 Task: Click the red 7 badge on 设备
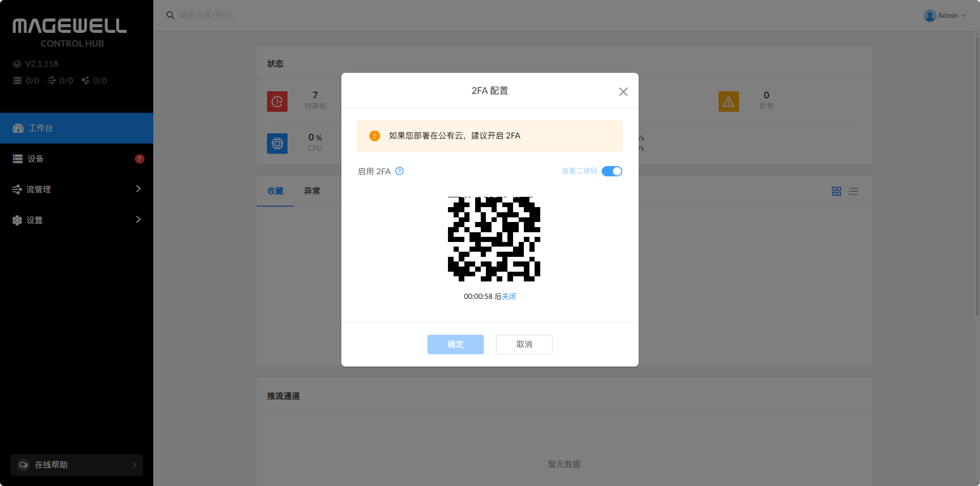139,159
